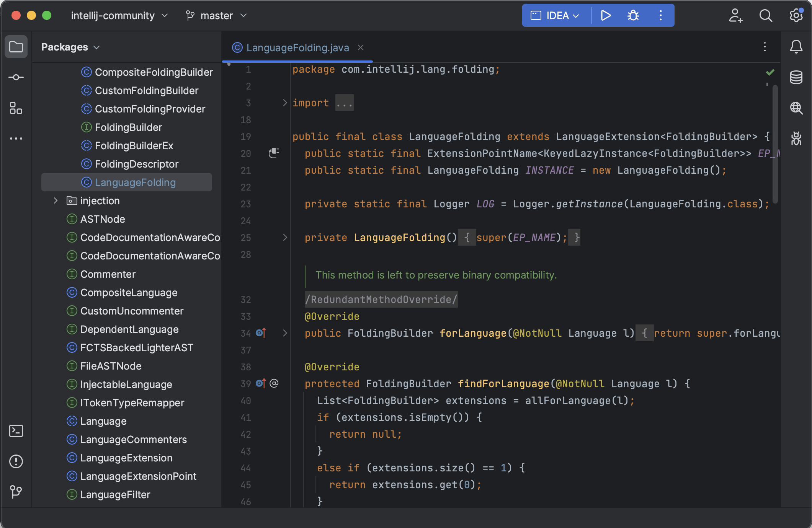Image resolution: width=812 pixels, height=528 pixels.
Task: Select Language class in the tree
Action: pyautogui.click(x=103, y=421)
